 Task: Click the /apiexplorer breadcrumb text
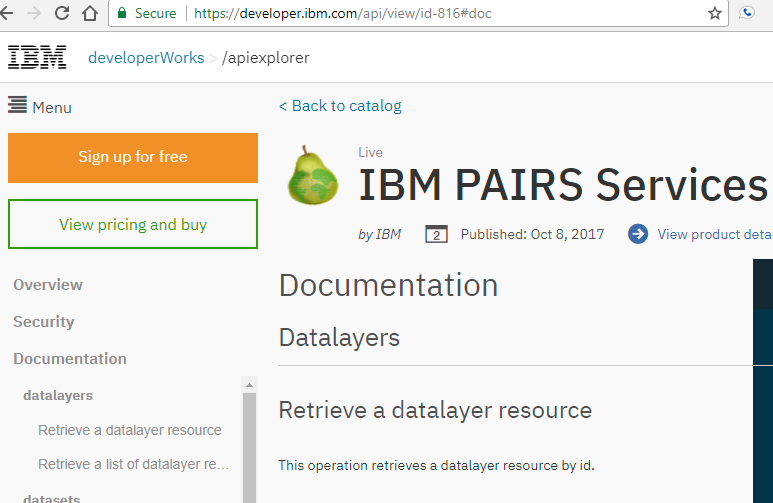click(266, 58)
